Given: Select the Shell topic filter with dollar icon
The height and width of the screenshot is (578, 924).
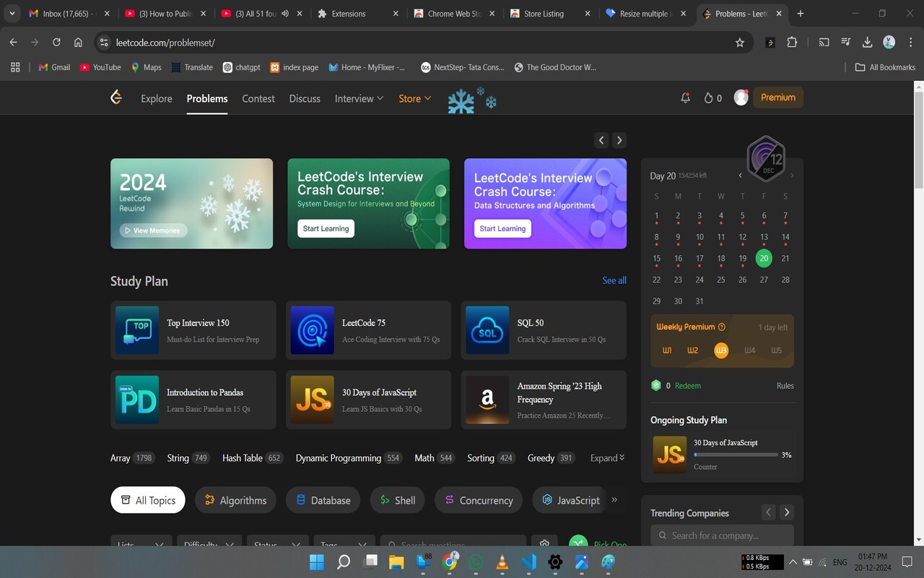Looking at the screenshot, I should point(397,499).
